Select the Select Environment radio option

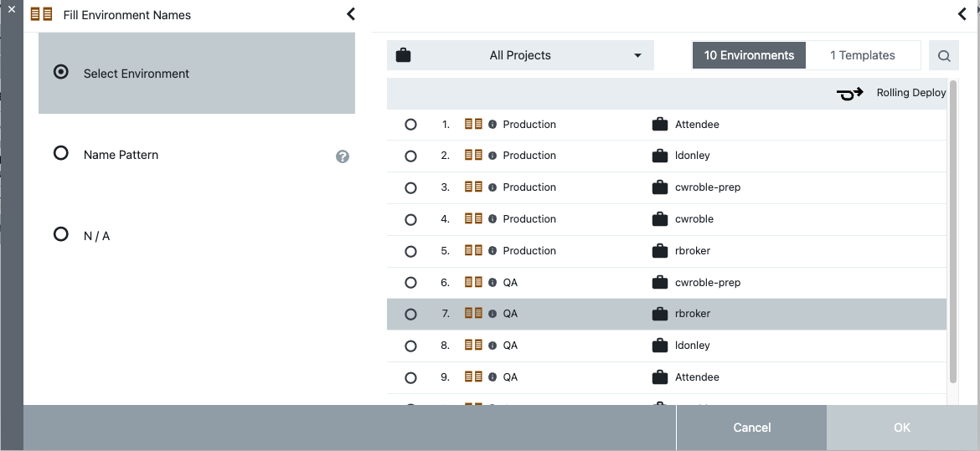point(60,72)
